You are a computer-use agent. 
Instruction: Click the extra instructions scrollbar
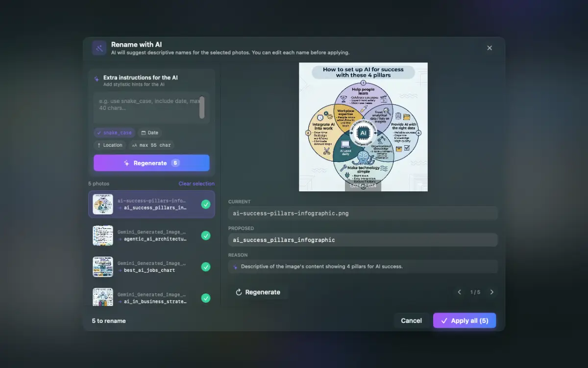pyautogui.click(x=202, y=107)
